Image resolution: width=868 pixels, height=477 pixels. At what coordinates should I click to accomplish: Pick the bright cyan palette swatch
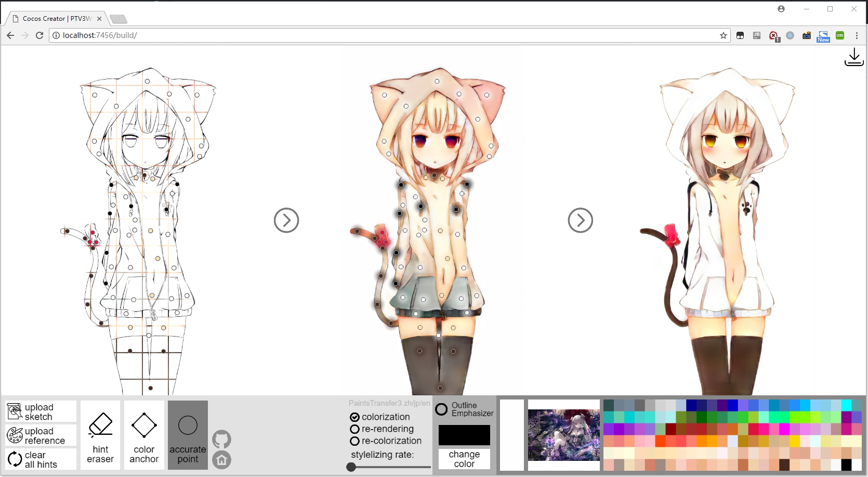click(847, 405)
